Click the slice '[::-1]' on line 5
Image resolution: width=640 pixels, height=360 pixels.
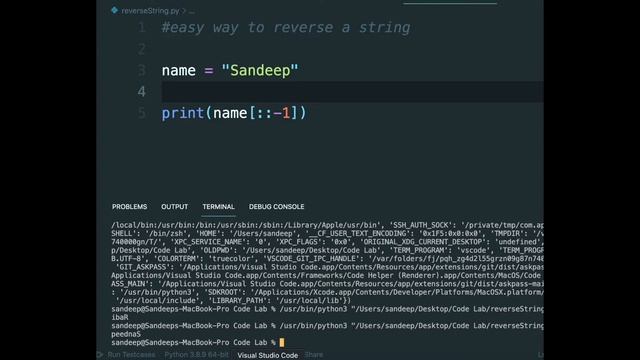(x=273, y=113)
